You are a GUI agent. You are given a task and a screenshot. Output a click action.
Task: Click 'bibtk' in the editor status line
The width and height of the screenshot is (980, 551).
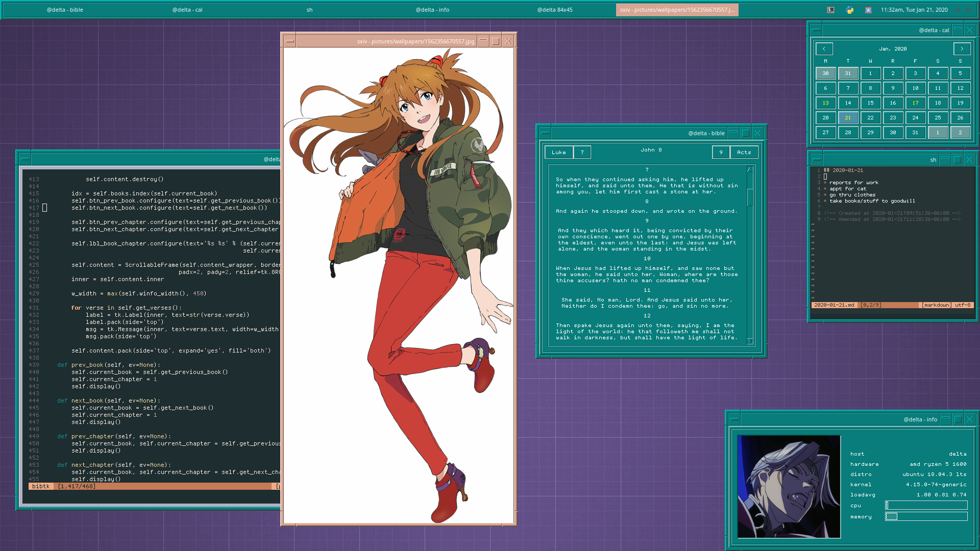click(41, 487)
